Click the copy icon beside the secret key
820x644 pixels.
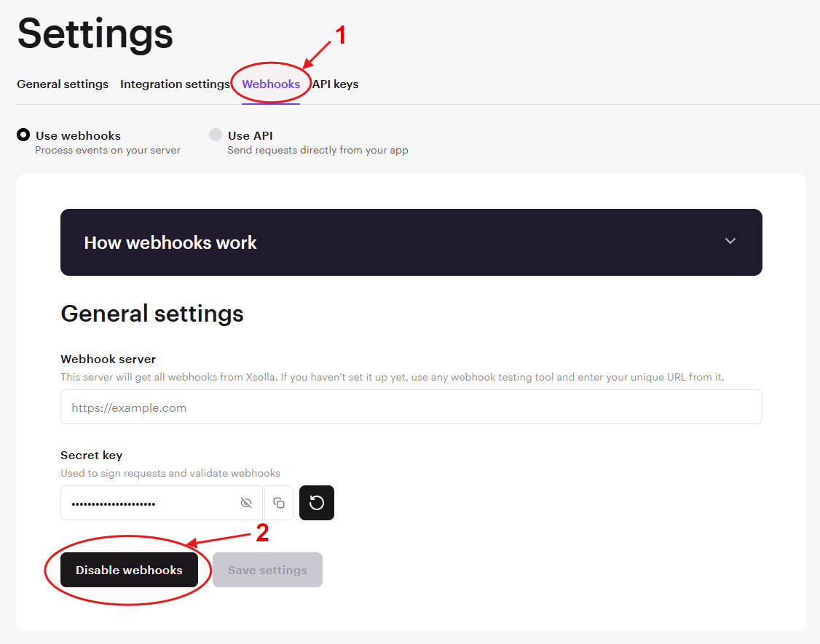click(x=279, y=502)
